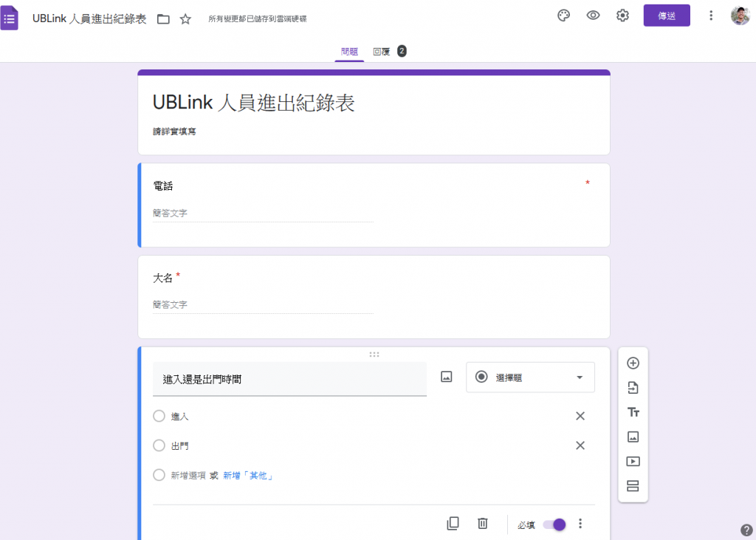Click the Google Forms home icon
756x540 pixels.
[9, 18]
